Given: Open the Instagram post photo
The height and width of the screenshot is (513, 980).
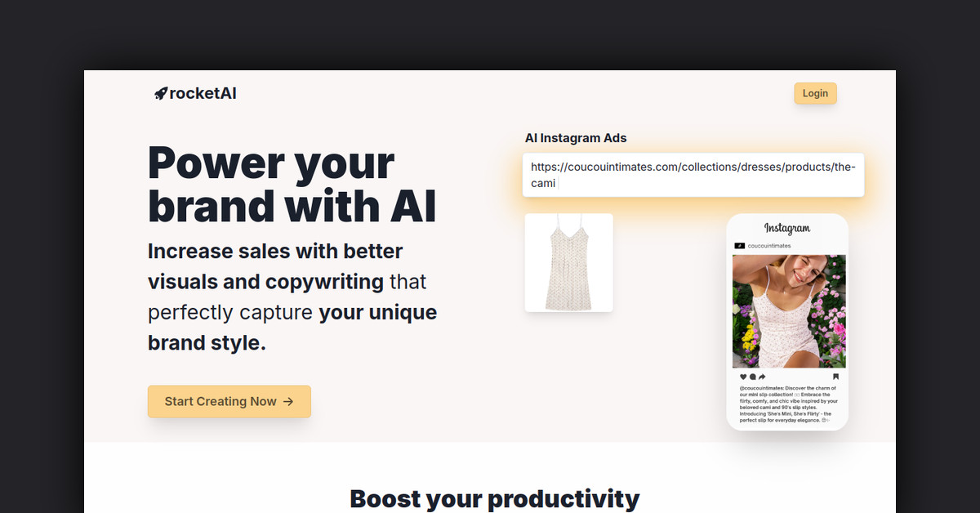Looking at the screenshot, I should 789,311.
